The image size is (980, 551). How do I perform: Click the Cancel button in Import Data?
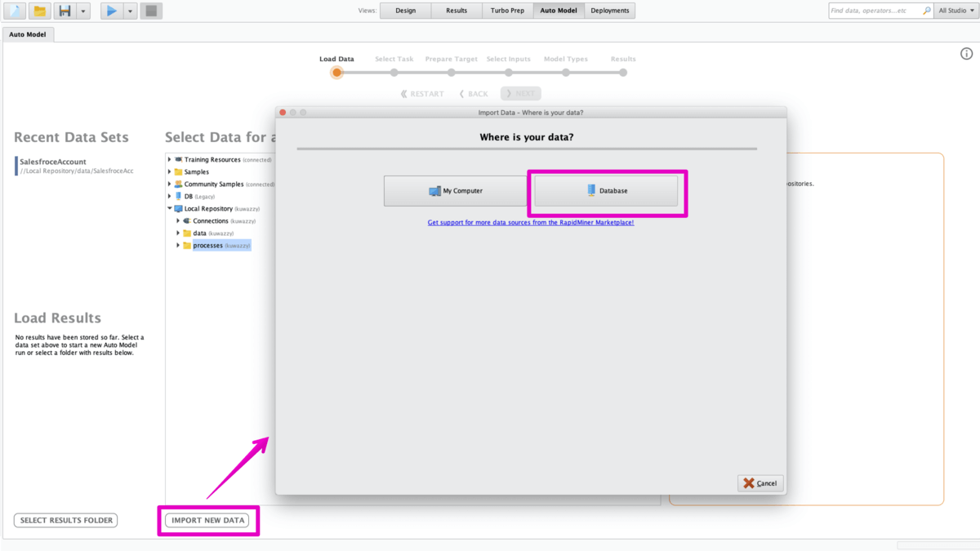pos(761,483)
